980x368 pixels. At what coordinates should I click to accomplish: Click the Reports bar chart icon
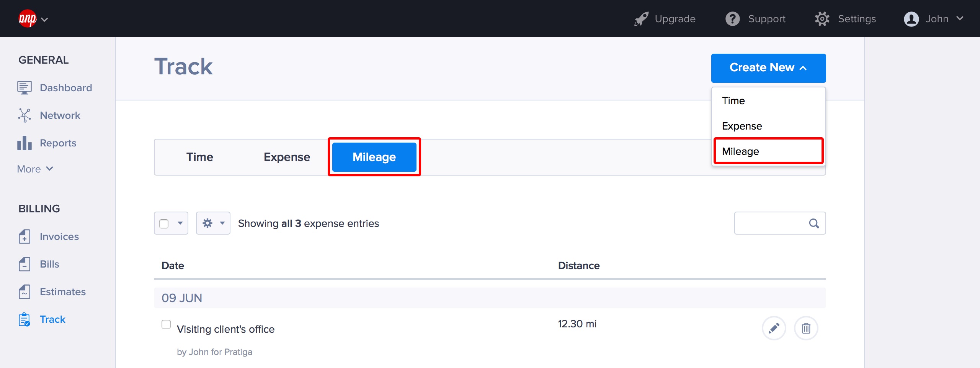point(24,143)
